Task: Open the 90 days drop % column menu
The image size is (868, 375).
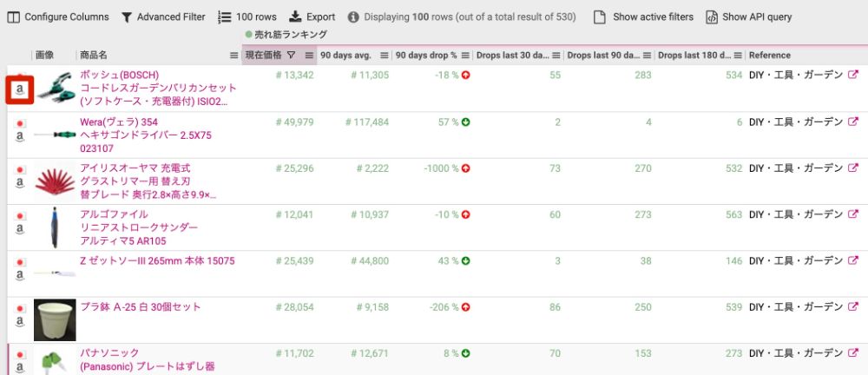Action: point(465,56)
